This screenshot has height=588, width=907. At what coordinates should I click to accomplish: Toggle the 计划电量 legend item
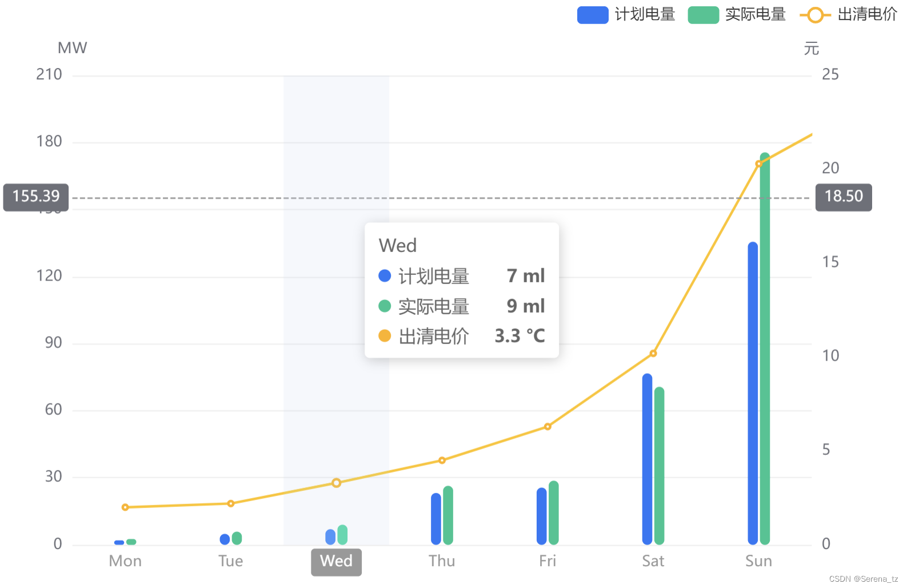click(626, 14)
